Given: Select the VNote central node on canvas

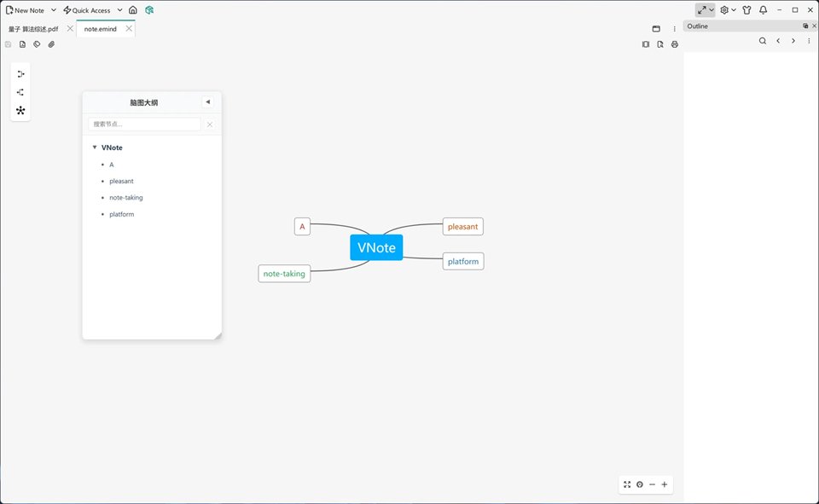Looking at the screenshot, I should pyautogui.click(x=376, y=247).
